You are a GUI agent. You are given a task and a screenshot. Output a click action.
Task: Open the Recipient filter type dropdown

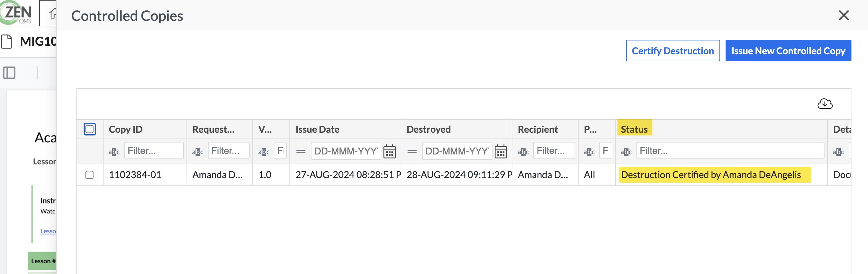pos(523,152)
